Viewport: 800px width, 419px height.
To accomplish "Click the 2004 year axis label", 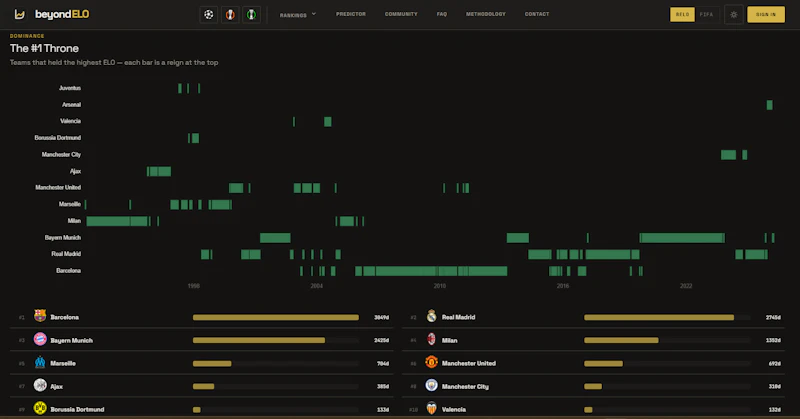I will pyautogui.click(x=316, y=286).
